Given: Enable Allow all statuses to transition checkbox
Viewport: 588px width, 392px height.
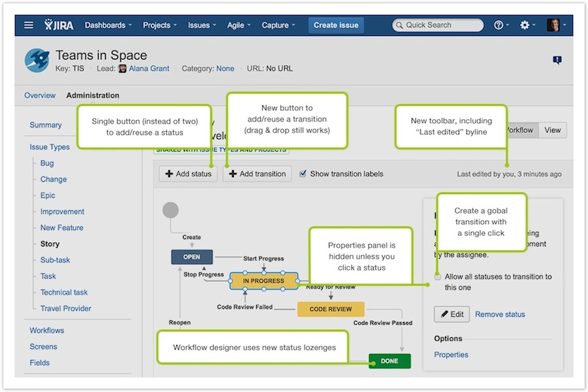Looking at the screenshot, I should tap(437, 276).
